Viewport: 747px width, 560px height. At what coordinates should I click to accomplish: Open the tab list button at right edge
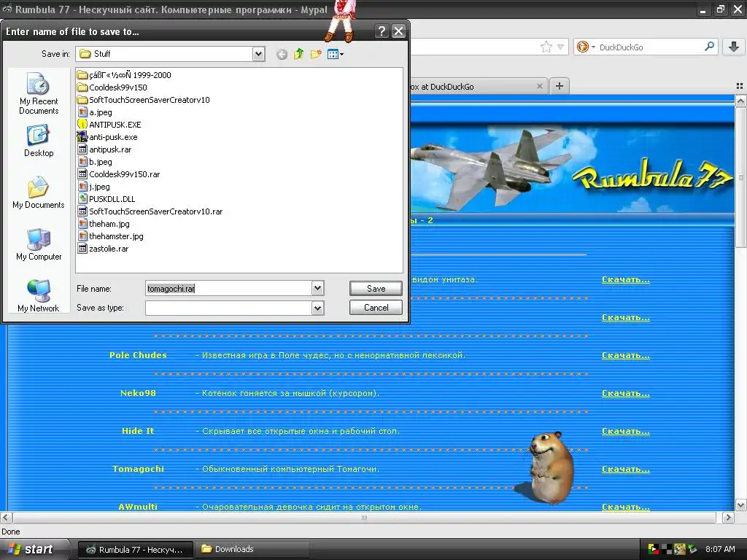740,86
